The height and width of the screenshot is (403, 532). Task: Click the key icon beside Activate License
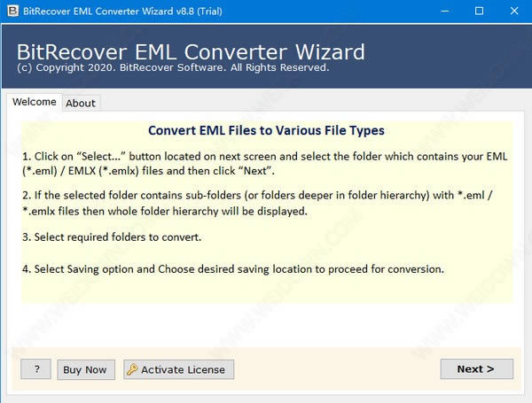click(132, 369)
